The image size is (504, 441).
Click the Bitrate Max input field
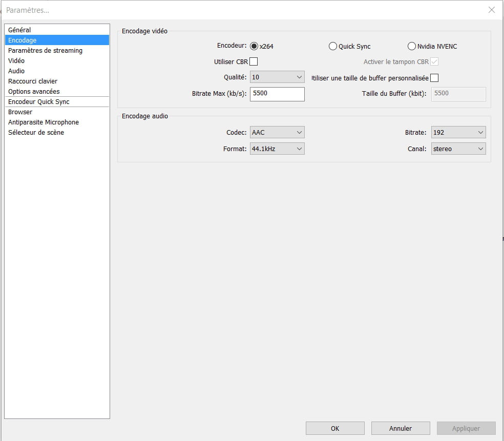[277, 94]
